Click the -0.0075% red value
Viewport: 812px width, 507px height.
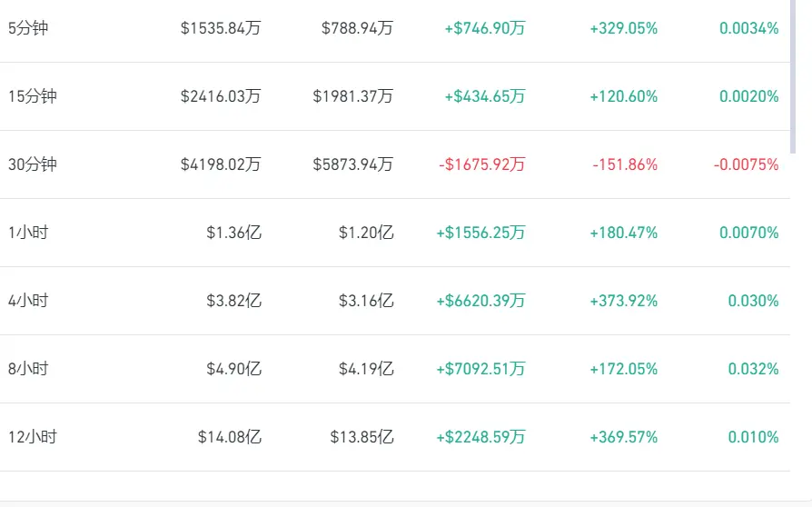tap(747, 164)
